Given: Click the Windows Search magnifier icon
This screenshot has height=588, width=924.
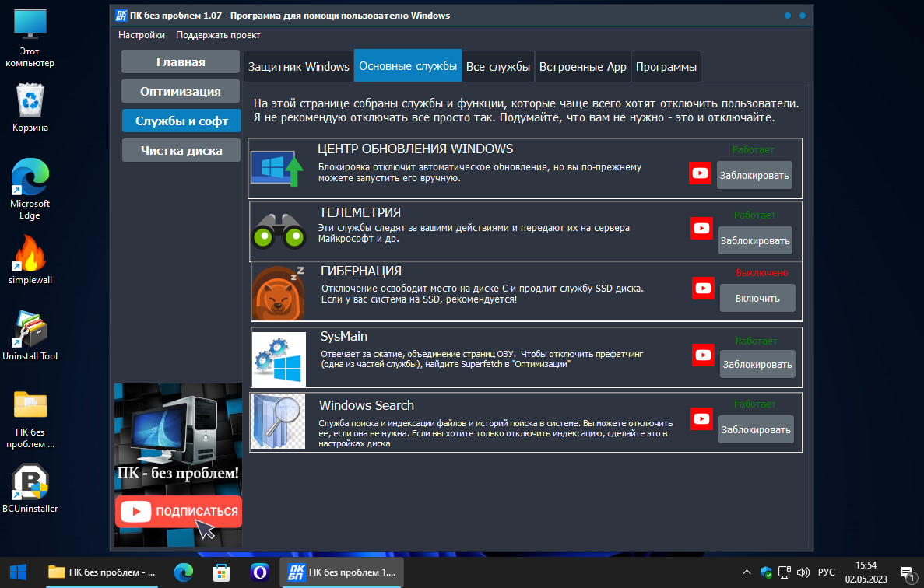Looking at the screenshot, I should pyautogui.click(x=278, y=422).
